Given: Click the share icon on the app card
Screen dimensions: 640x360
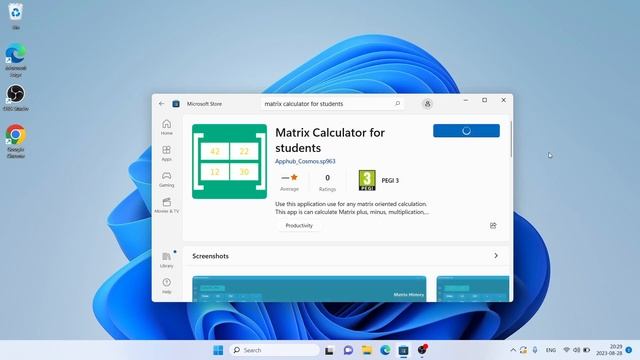Looking at the screenshot, I should coord(493,226).
